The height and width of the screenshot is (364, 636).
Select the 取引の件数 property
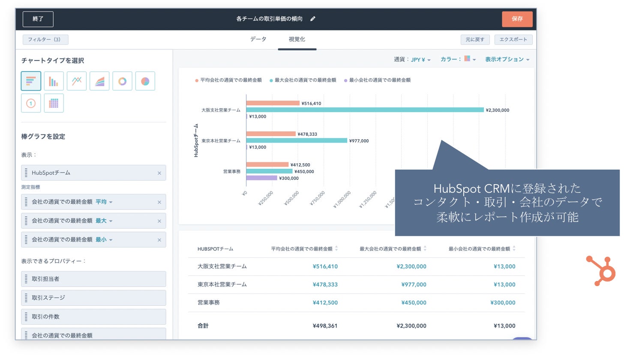pos(93,316)
